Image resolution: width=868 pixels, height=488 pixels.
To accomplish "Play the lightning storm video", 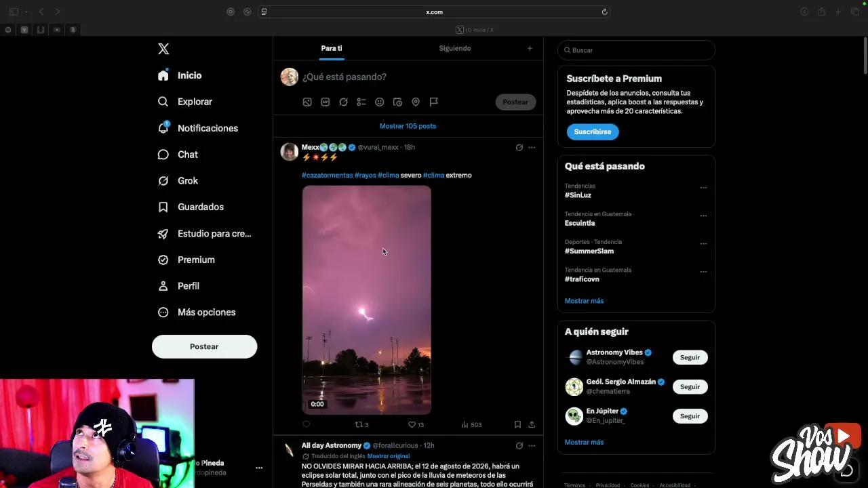I will coord(366,300).
